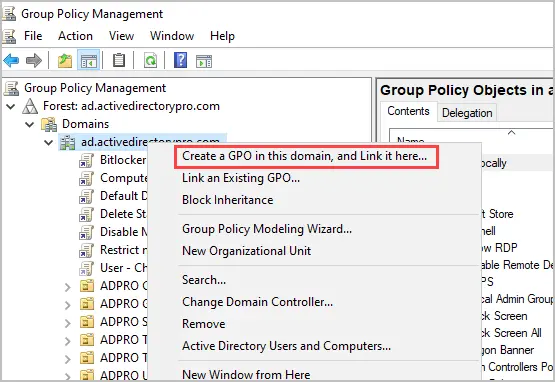Viewport: 555px width, 382px height.
Task: Collapse the ad.activedirectorypro.com domain chevron
Action: click(x=48, y=142)
